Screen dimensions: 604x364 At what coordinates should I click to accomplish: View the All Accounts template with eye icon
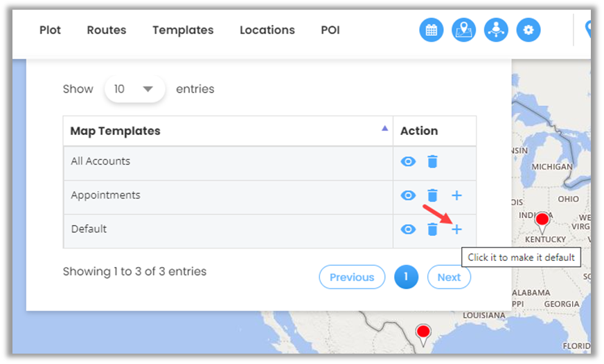(408, 161)
